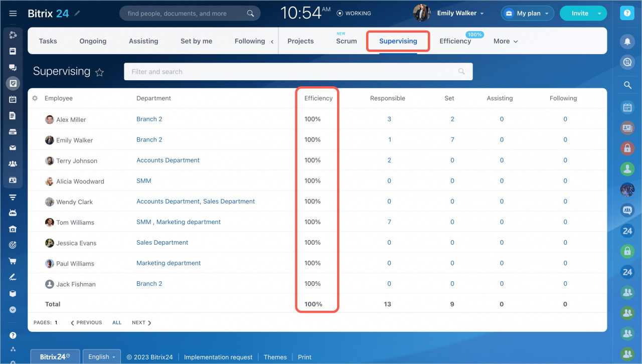Click the search magnifier in top search bar
642x364 pixels.
coord(250,14)
